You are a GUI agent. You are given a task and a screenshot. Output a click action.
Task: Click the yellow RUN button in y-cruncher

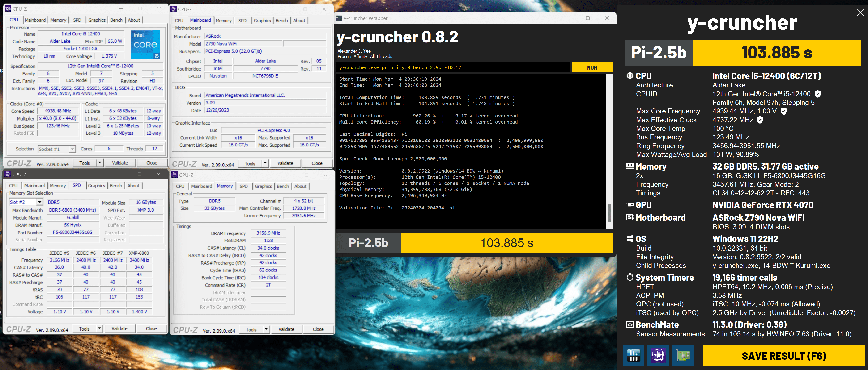click(x=592, y=68)
